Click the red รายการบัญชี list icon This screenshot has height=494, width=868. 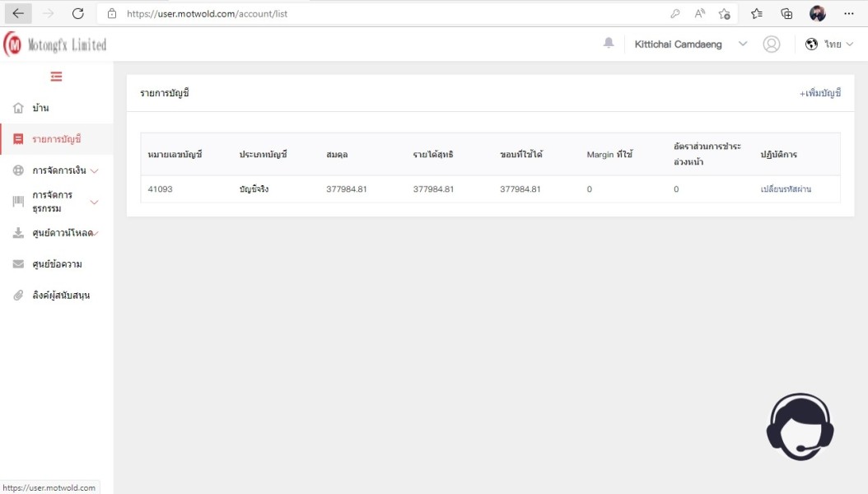pyautogui.click(x=18, y=139)
